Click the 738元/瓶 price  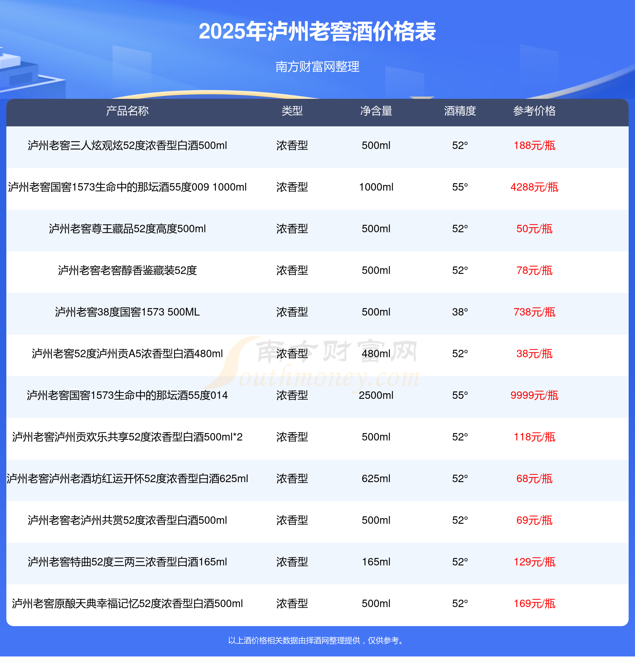point(534,312)
